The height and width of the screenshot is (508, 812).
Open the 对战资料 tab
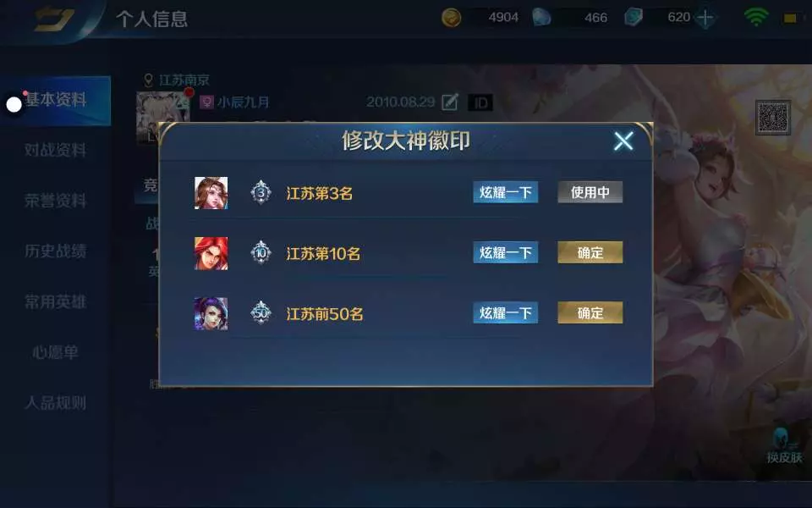[56, 150]
